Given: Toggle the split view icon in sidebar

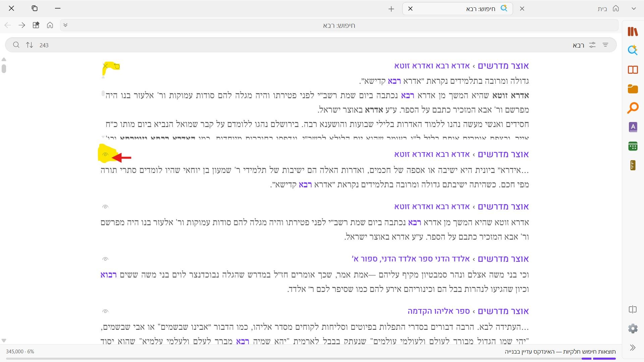Looking at the screenshot, I should coord(633,309).
